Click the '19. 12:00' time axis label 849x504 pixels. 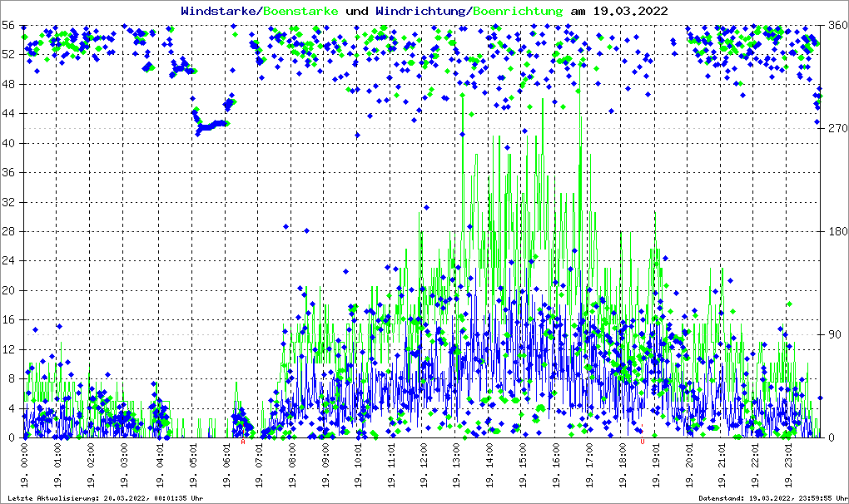(424, 465)
